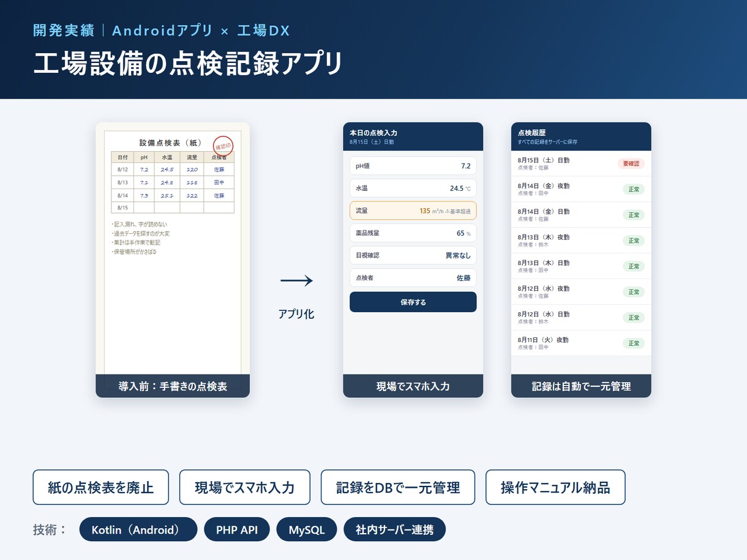Click the red 要確認 status badge
The width and height of the screenshot is (747, 560).
[x=631, y=163]
